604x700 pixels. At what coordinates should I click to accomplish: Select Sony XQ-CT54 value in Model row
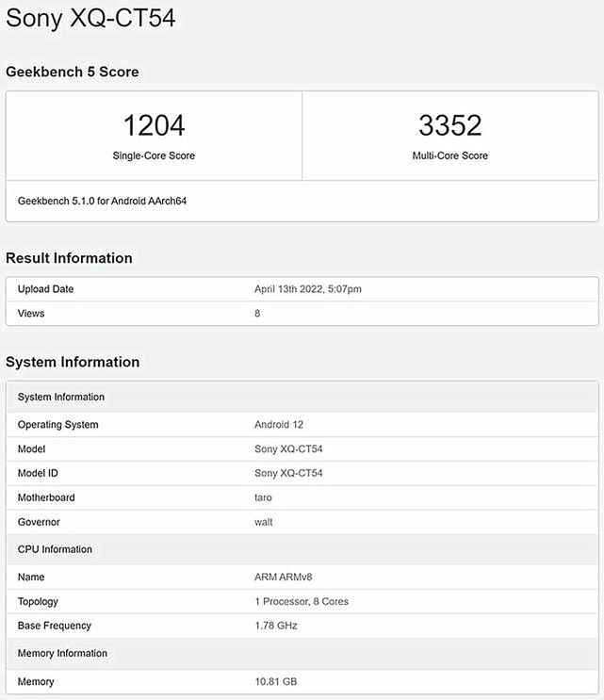pyautogui.click(x=288, y=449)
